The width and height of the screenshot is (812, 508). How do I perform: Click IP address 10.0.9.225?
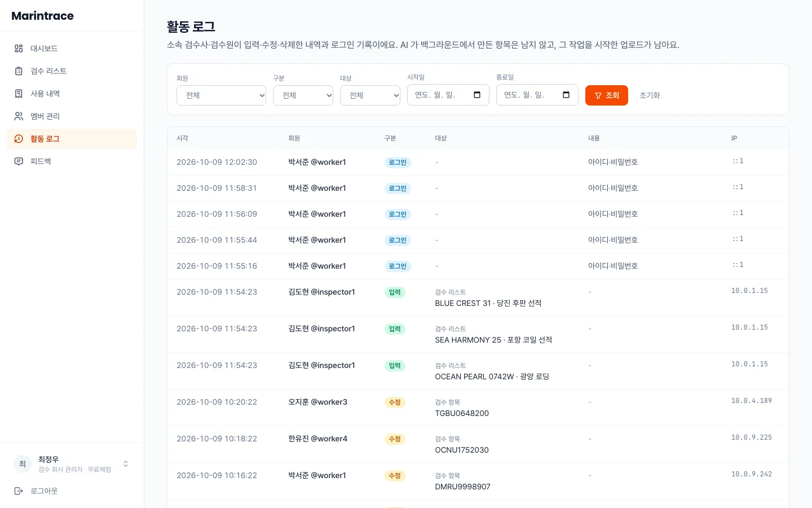(752, 437)
